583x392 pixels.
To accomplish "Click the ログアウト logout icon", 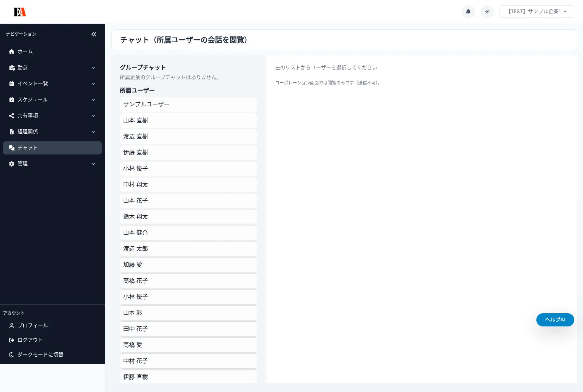I will pos(11,340).
